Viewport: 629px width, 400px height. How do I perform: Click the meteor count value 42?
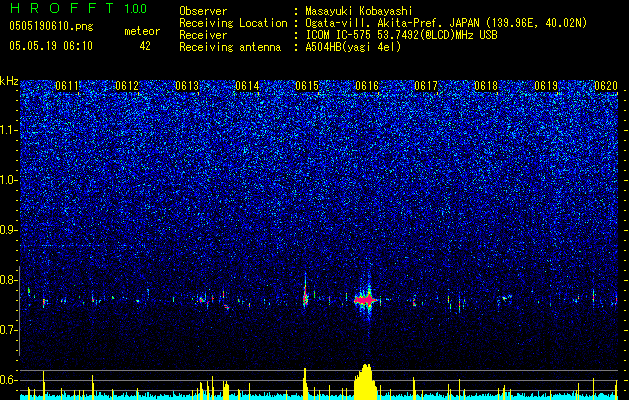pyautogui.click(x=145, y=46)
